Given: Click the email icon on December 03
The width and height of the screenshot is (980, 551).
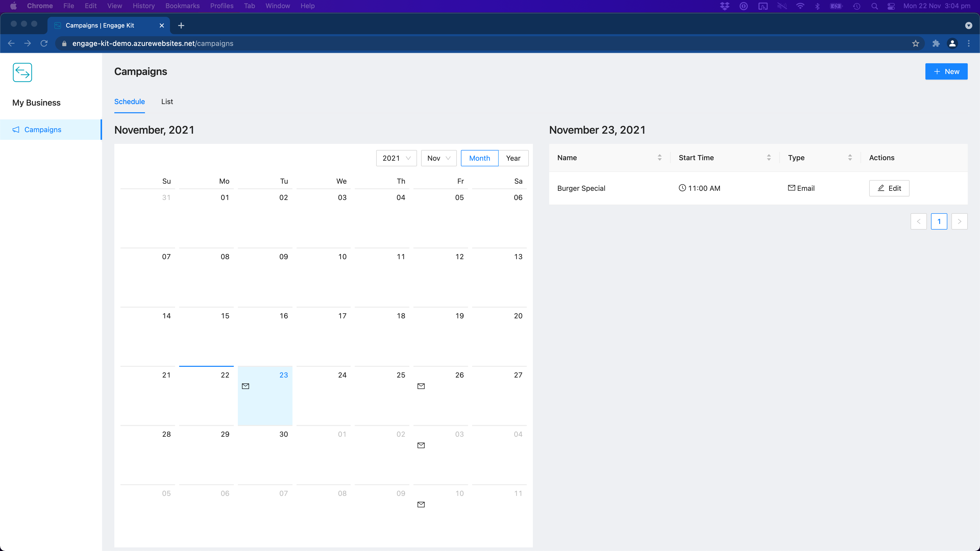Looking at the screenshot, I should coord(421,445).
